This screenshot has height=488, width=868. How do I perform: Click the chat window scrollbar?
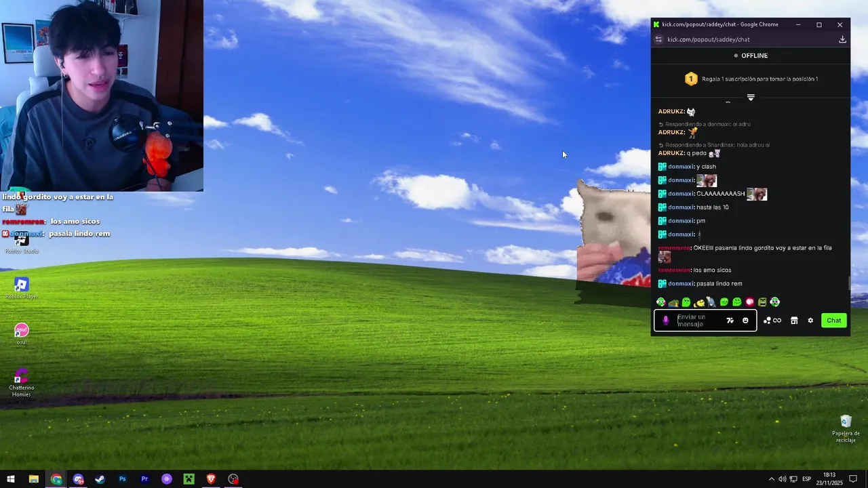pyautogui.click(x=850, y=284)
